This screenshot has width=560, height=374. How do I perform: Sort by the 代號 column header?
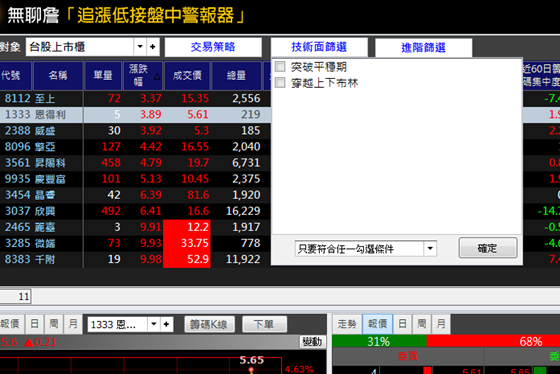[x=14, y=75]
